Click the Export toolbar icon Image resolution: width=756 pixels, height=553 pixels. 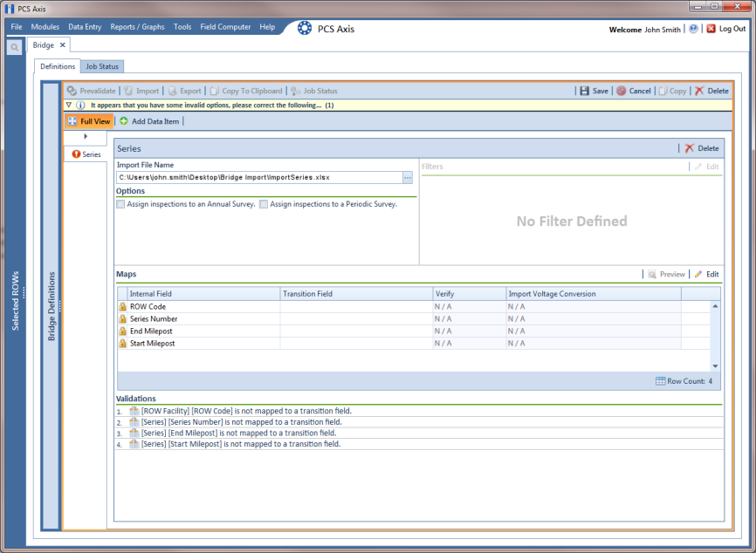point(172,91)
